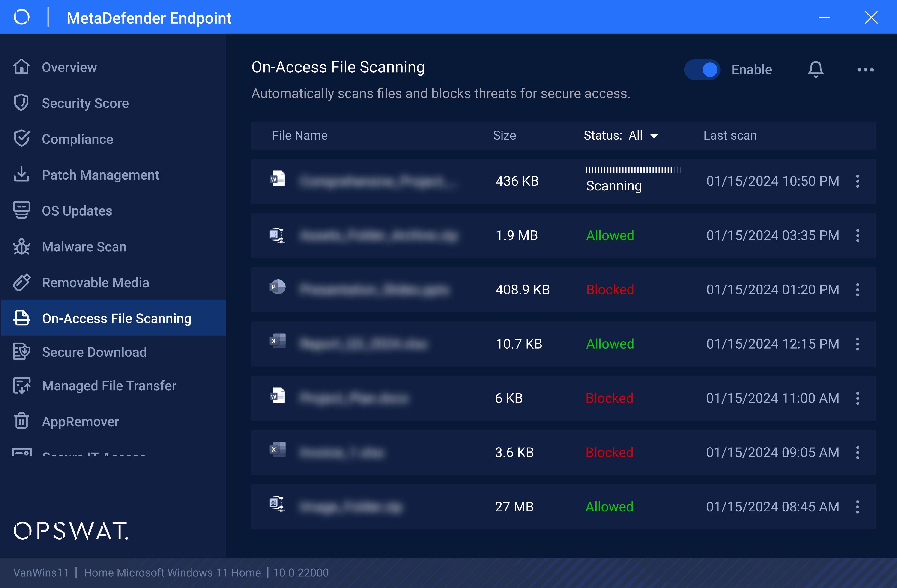Click the Patch Management download icon
897x588 pixels.
(x=21, y=175)
